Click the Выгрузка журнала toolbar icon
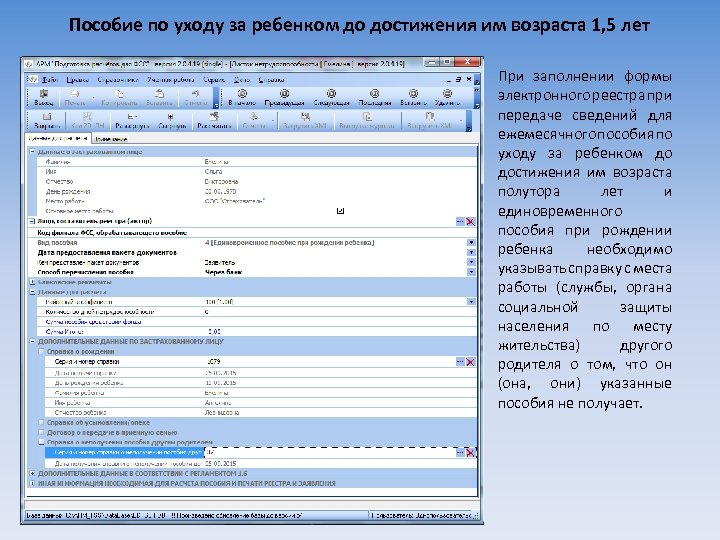720x540 pixels. click(366, 120)
